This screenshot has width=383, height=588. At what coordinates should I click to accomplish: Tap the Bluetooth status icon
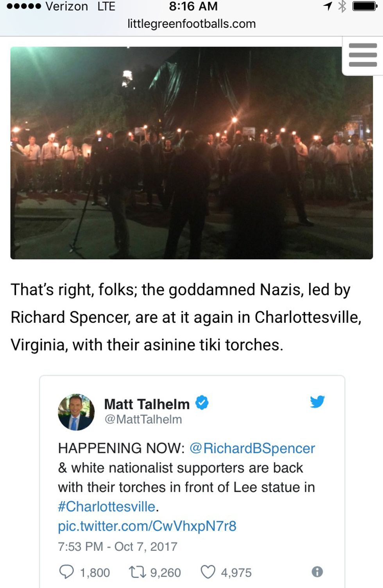pyautogui.click(x=342, y=6)
